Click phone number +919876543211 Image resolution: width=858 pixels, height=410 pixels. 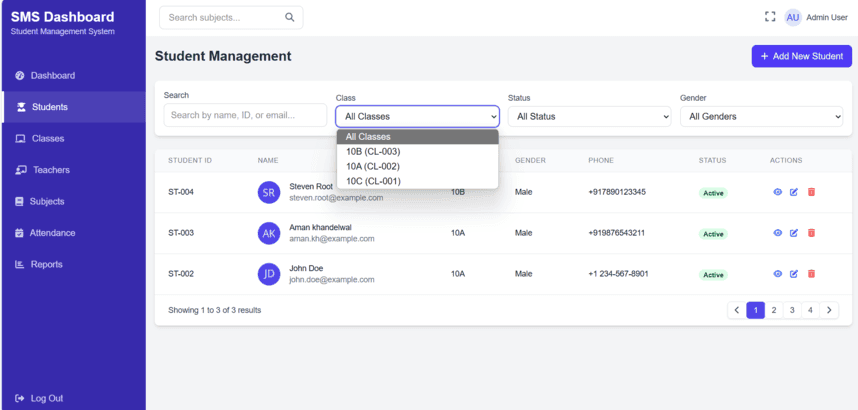pyautogui.click(x=617, y=233)
